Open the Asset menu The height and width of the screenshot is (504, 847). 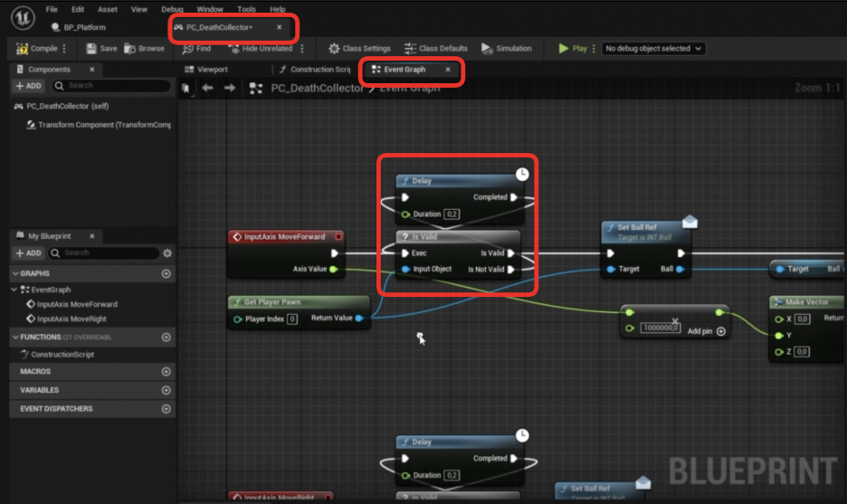tap(108, 9)
